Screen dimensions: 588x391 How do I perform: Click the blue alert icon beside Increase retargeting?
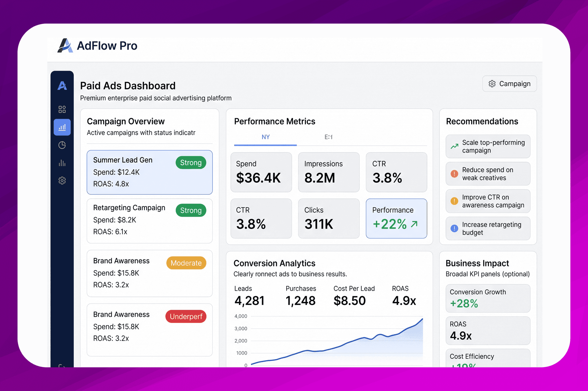point(454,228)
